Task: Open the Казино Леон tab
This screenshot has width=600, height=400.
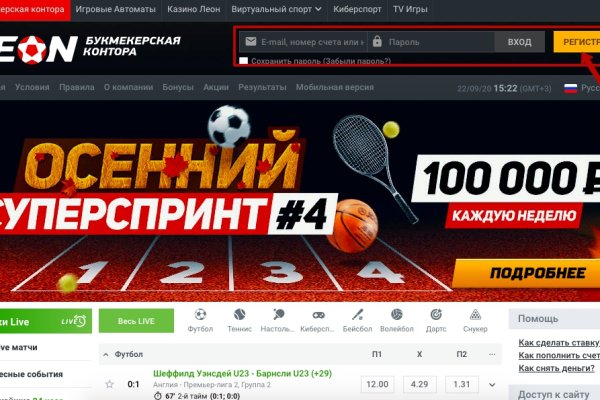Action: pos(194,9)
